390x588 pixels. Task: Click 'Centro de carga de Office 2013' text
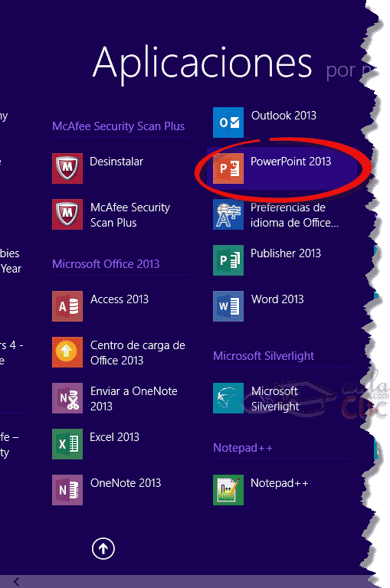[x=138, y=352]
